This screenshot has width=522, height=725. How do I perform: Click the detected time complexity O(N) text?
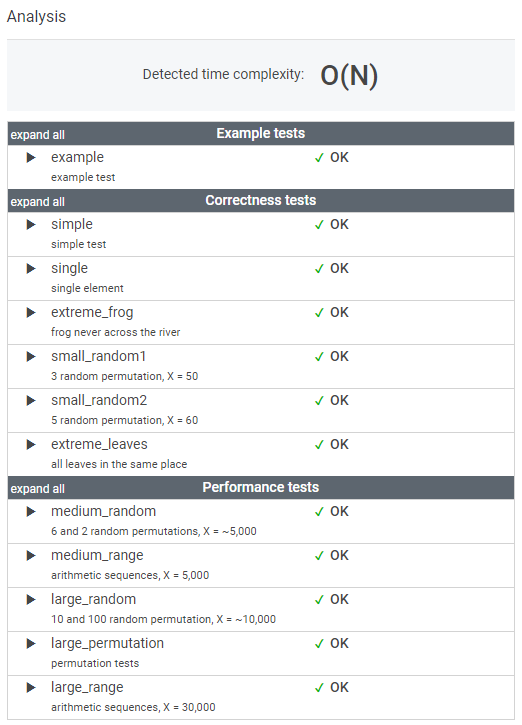coord(349,75)
